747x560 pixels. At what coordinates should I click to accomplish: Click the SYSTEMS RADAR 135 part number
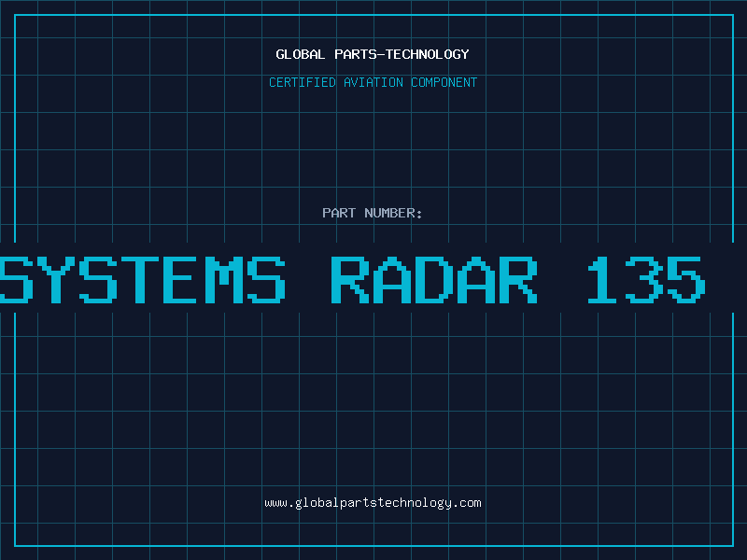pyautogui.click(x=352, y=279)
